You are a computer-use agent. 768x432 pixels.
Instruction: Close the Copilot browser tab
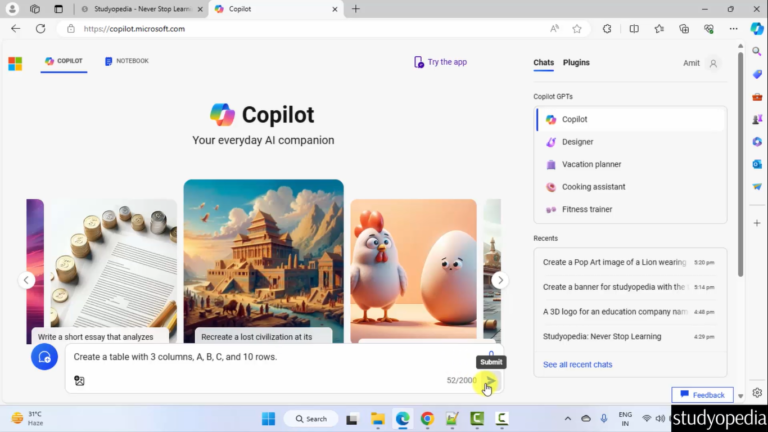click(335, 9)
